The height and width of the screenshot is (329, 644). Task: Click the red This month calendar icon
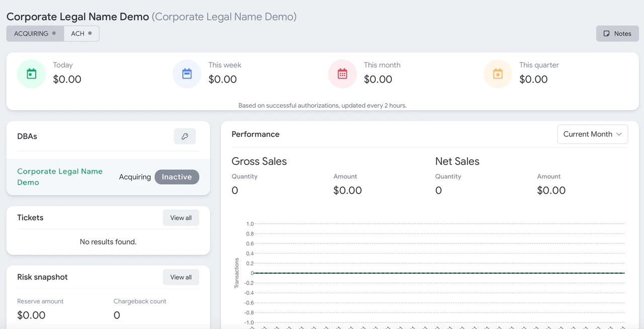(x=343, y=74)
